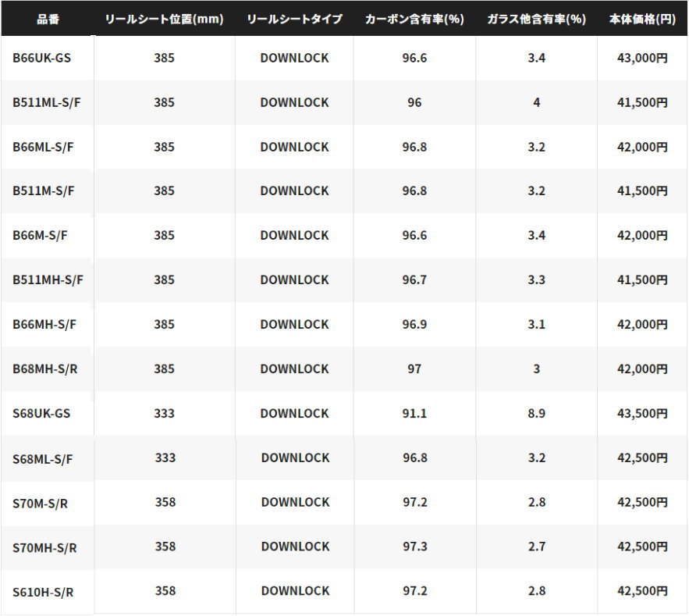Select model number B66M-S/F

[x=40, y=235]
